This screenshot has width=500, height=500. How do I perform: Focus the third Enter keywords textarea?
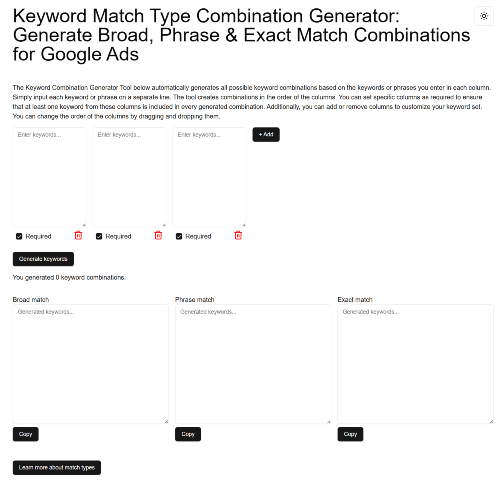point(209,177)
